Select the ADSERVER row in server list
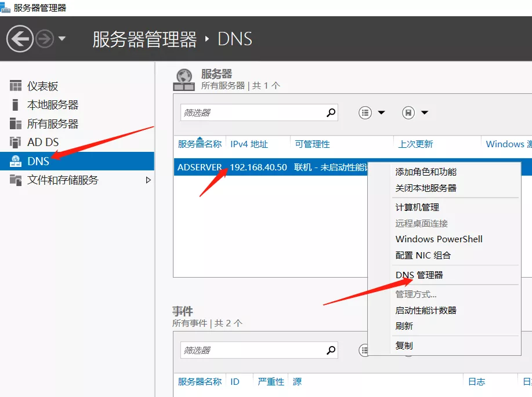The height and width of the screenshot is (397, 532). 200,167
